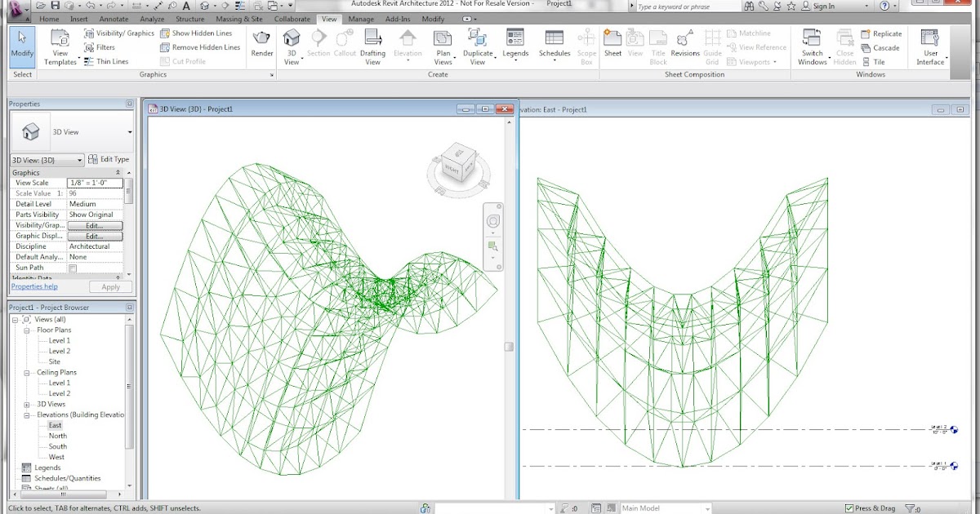980x514 pixels.
Task: Open the Manage ribbon tab
Action: tap(360, 18)
